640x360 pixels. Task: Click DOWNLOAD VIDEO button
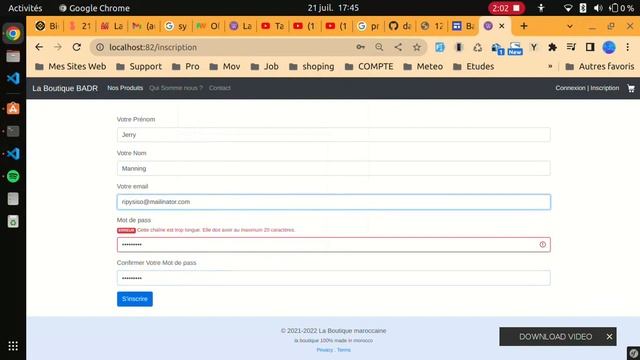click(556, 337)
